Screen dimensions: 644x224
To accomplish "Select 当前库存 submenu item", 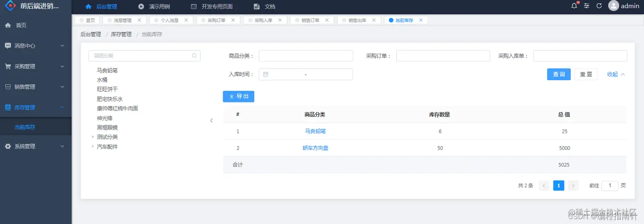I will click(36, 127).
